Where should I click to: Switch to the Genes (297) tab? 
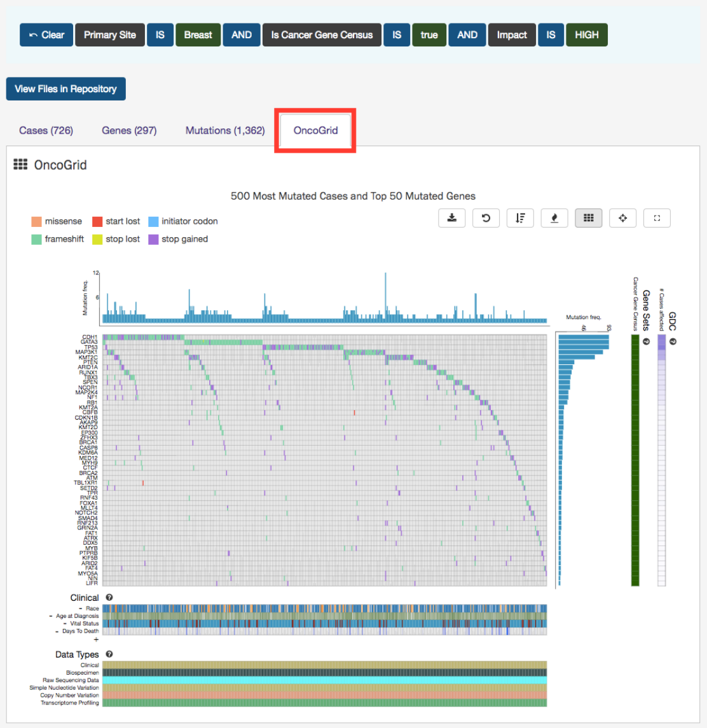click(x=129, y=130)
